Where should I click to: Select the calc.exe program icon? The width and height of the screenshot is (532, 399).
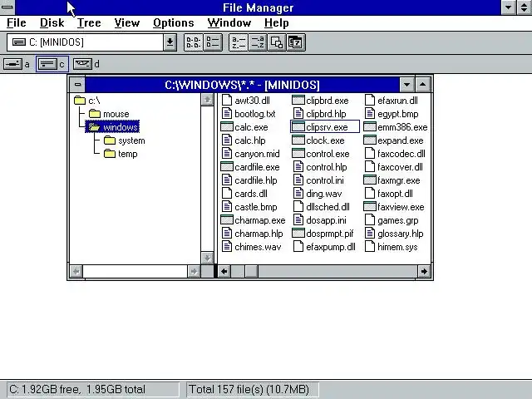point(227,127)
